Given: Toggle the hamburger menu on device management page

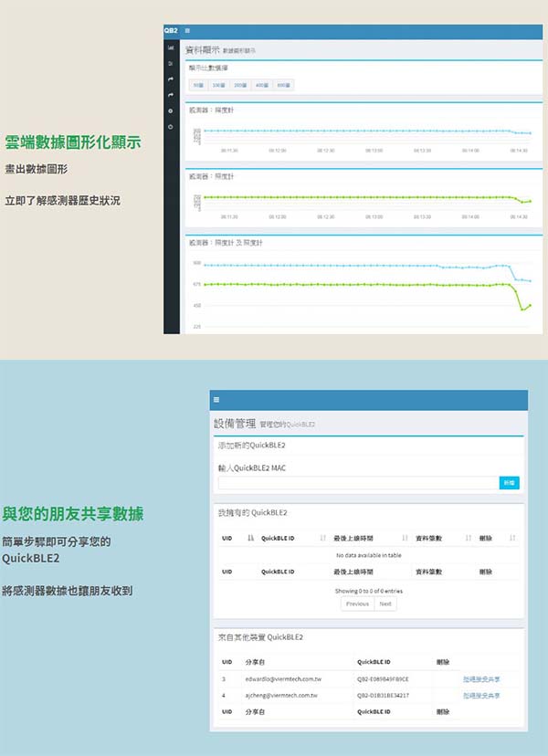Looking at the screenshot, I should click(x=216, y=400).
